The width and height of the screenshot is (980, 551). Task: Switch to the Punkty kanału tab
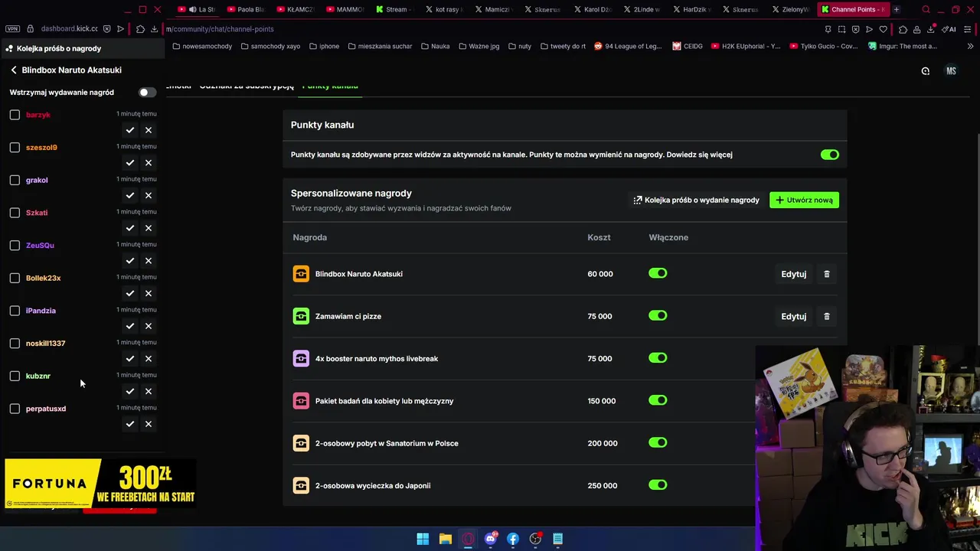point(330,86)
